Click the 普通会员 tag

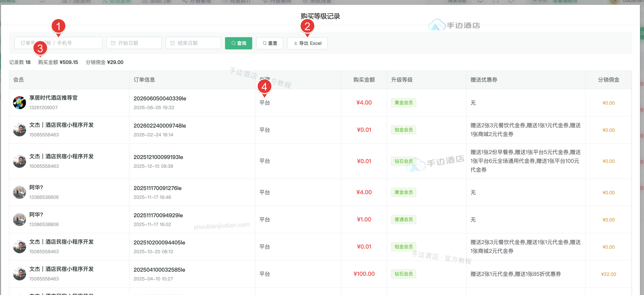[x=403, y=220]
